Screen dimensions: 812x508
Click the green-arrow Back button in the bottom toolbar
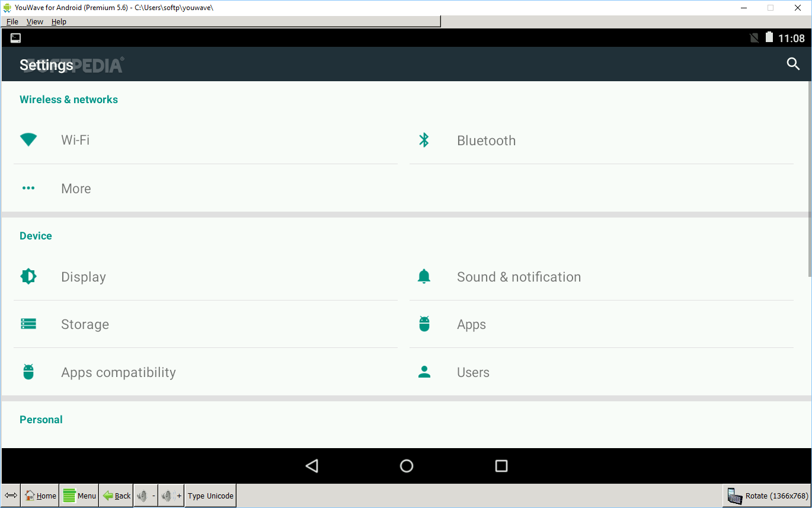[x=117, y=496]
